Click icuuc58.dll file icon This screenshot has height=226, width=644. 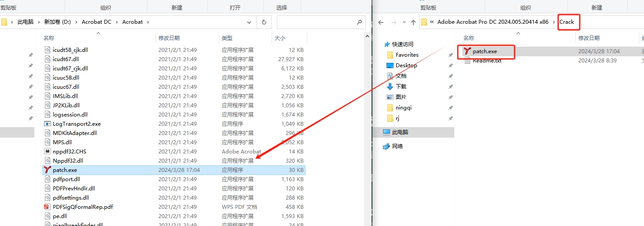click(x=48, y=77)
